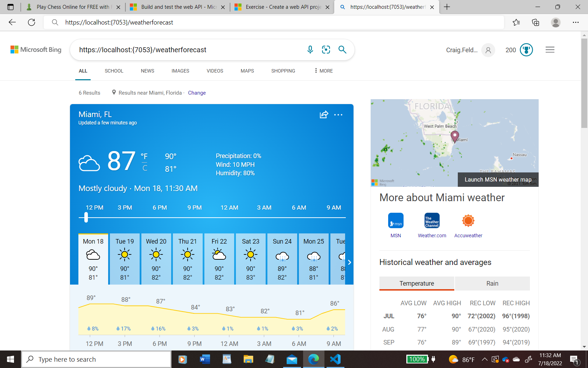Share the Miami weather card

[x=324, y=115]
